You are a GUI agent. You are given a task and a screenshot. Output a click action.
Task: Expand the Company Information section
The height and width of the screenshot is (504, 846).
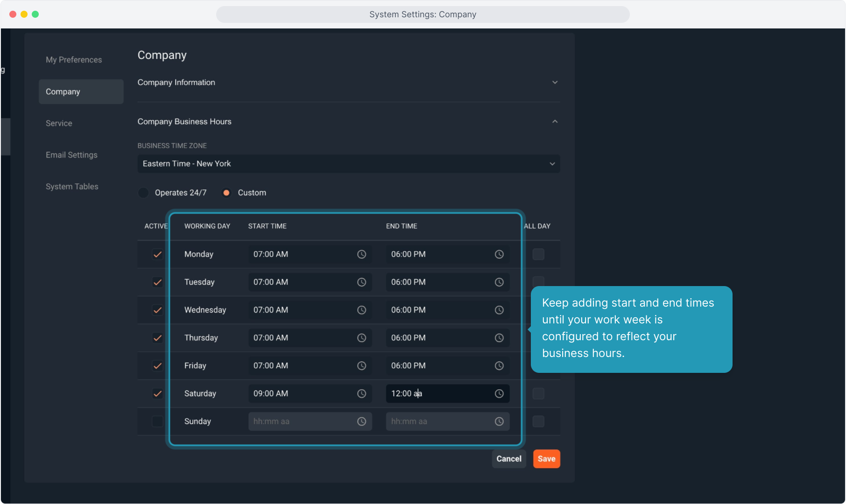point(555,83)
